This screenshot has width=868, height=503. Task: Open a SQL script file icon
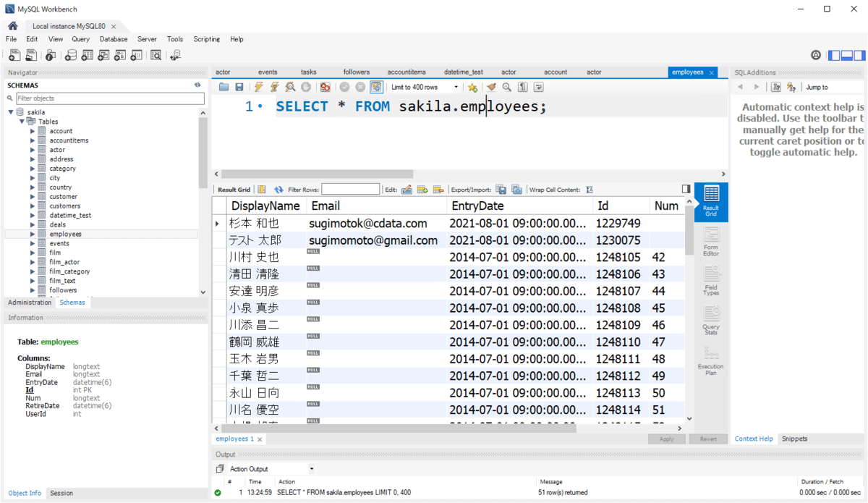click(31, 55)
